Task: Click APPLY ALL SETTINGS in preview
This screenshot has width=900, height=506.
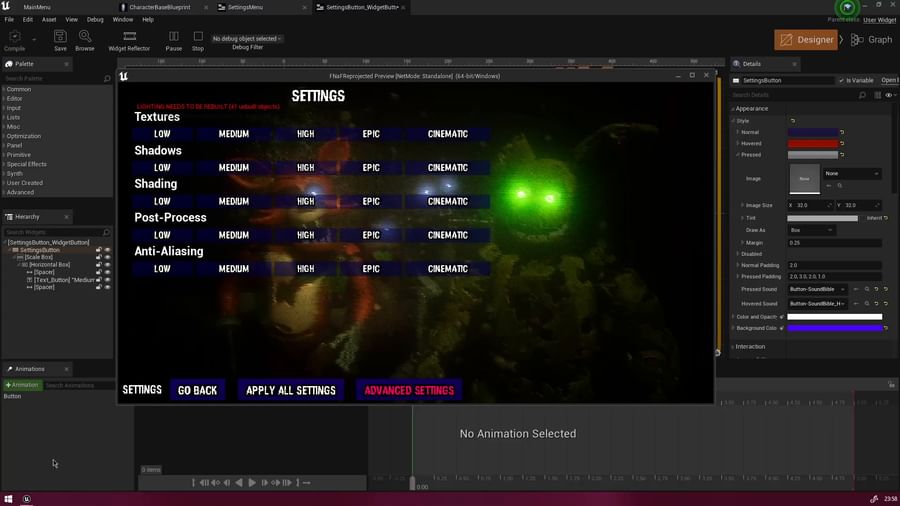Action: pyautogui.click(x=291, y=390)
